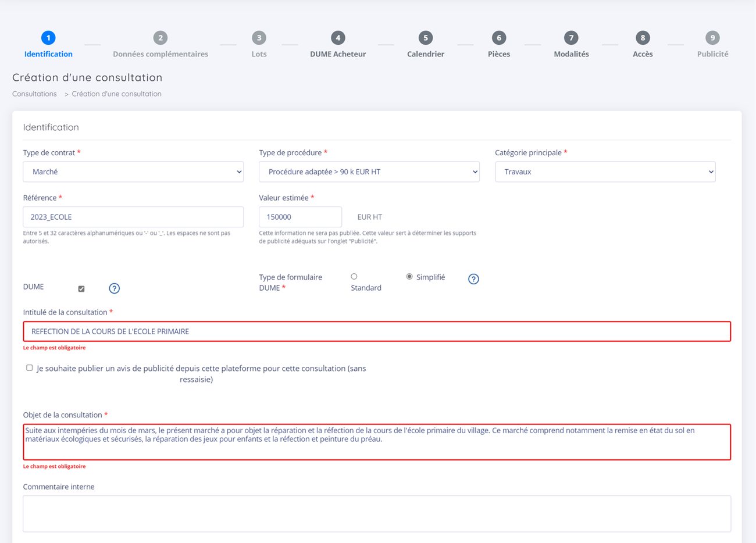The image size is (756, 543).
Task: Click the help icon next to DUME checkbox
Action: tap(114, 288)
